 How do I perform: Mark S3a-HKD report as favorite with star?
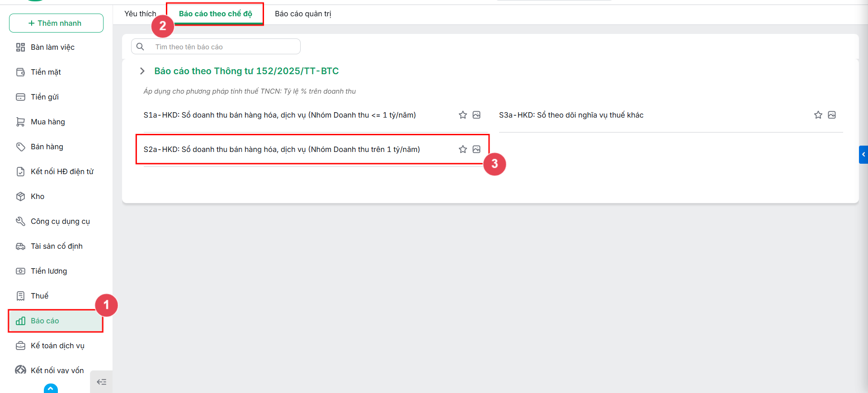pyautogui.click(x=818, y=115)
